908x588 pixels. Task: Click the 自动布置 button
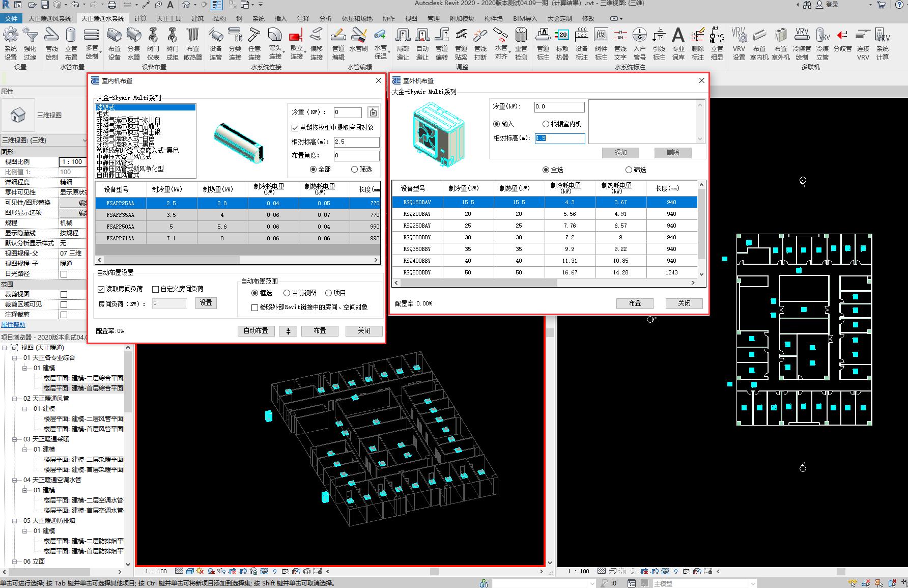(x=256, y=331)
